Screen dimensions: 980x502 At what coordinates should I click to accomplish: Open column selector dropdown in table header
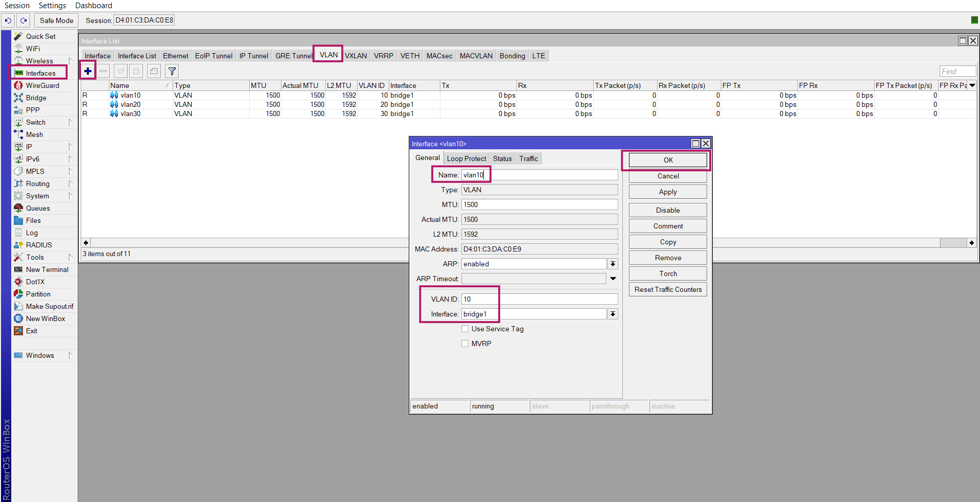(972, 85)
